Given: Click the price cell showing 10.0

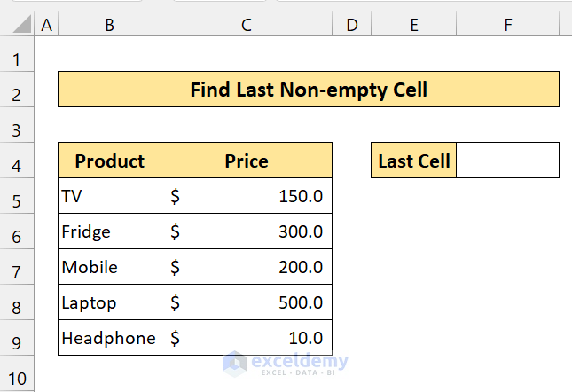Looking at the screenshot, I should pos(247,338).
